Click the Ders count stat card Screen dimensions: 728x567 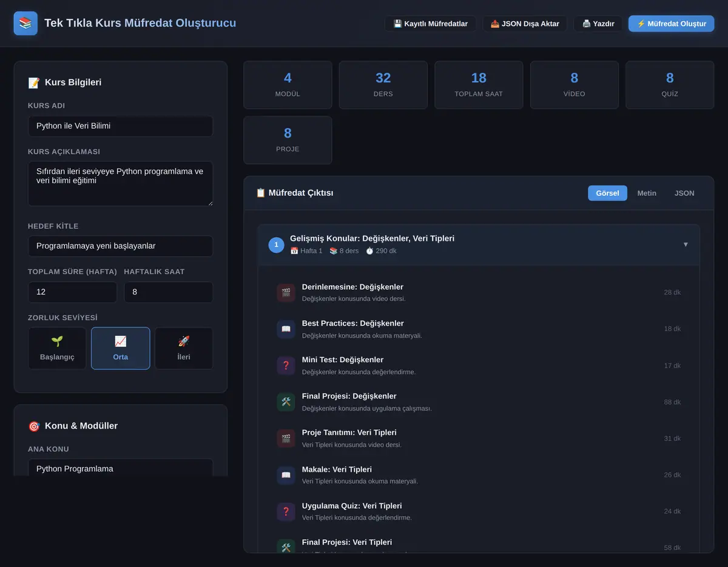[383, 85]
